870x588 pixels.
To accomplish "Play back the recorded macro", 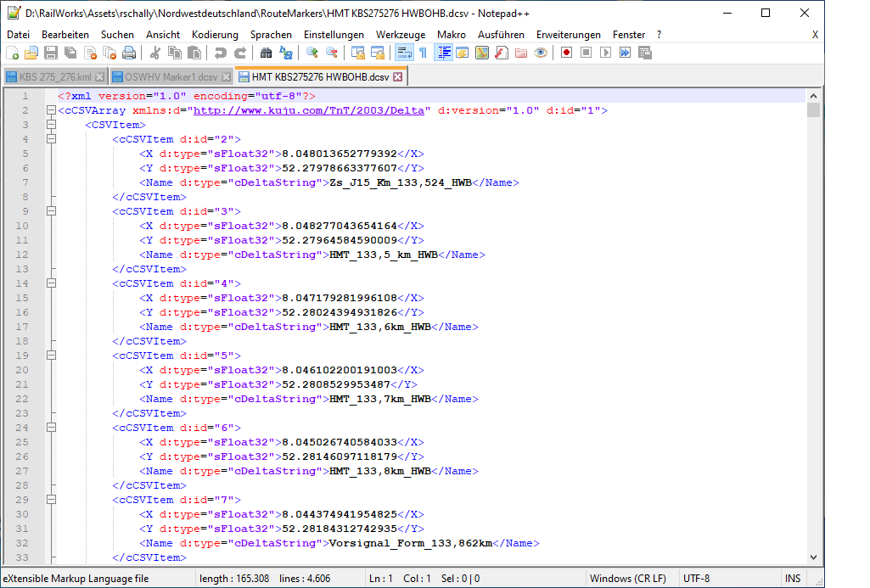I will 605,53.
